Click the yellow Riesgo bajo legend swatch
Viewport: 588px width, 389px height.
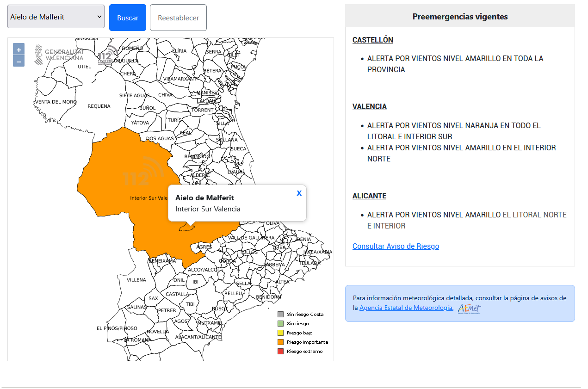tap(280, 333)
